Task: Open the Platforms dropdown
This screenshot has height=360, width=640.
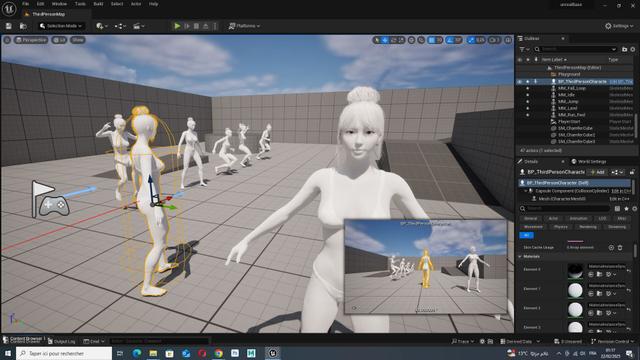Action: (x=244, y=26)
